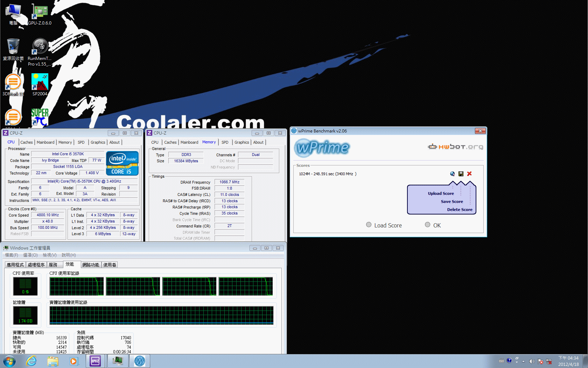Image resolution: width=588 pixels, height=368 pixels.
Task: Click the taskbar clock showing 下午 04:34
Action: pyautogui.click(x=568, y=361)
